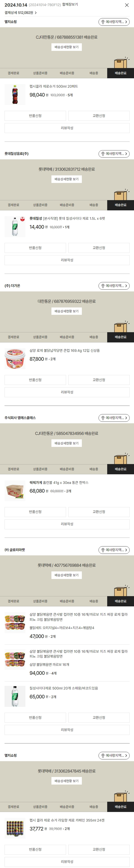This screenshot has height=868, width=134.
Task: View delivery status for 롯데택배 407756769884
Action: (66, 575)
